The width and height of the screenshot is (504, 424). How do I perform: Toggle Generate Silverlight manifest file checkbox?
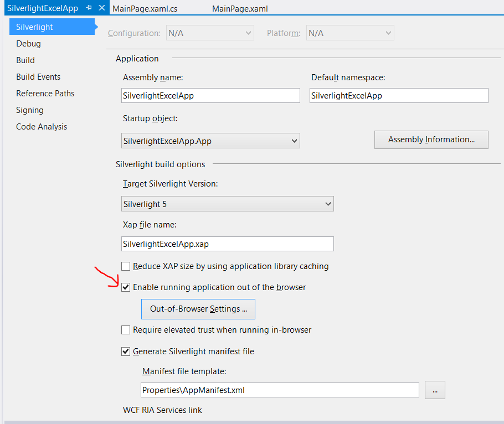(126, 351)
